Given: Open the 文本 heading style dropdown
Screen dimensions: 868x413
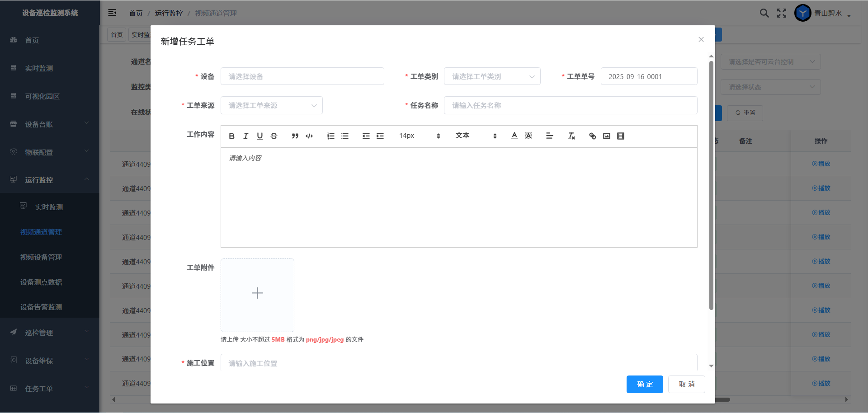Looking at the screenshot, I should [x=476, y=136].
